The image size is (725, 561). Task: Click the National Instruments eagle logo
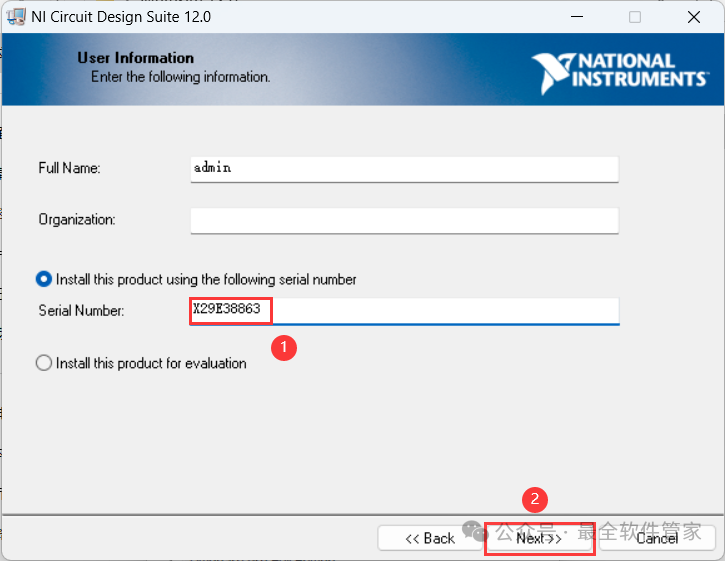550,74
